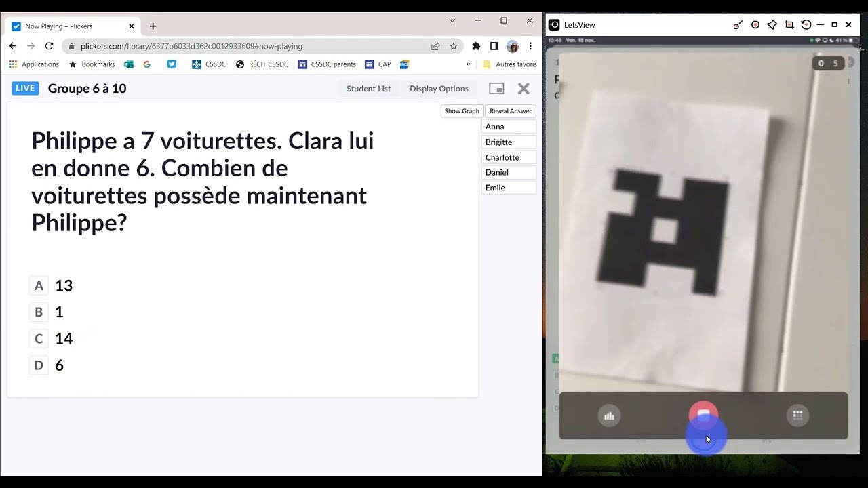
Task: Open Display Options
Action: click(x=439, y=89)
